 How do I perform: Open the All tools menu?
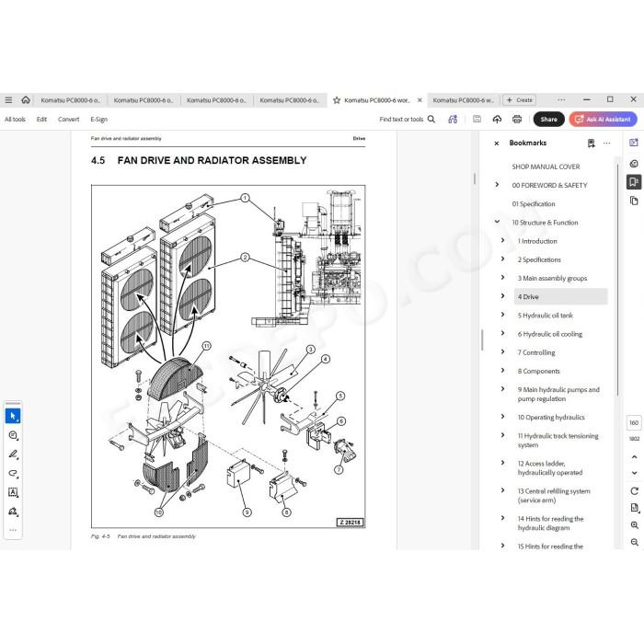click(15, 119)
